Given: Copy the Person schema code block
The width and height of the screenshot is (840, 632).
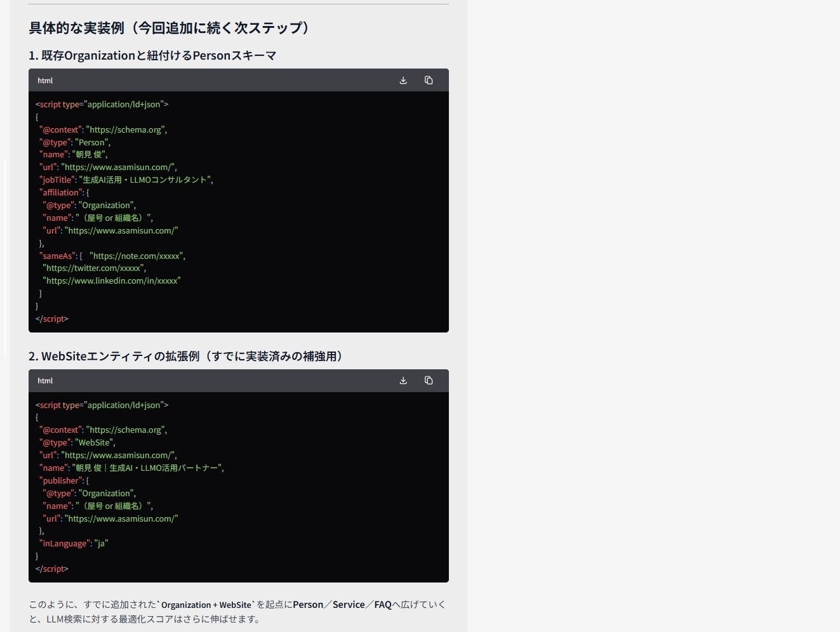Looking at the screenshot, I should pyautogui.click(x=429, y=80).
